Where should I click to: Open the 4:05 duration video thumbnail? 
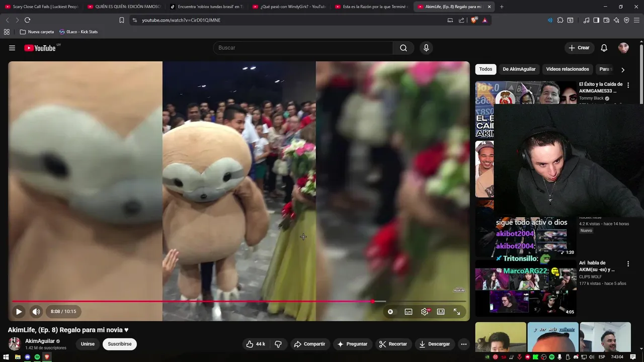526,288
